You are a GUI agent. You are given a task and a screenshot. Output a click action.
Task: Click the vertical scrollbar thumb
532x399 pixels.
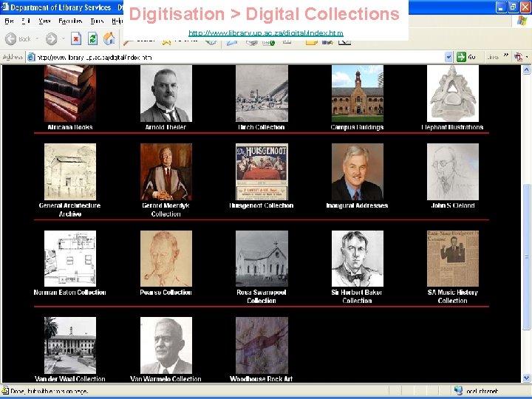coord(526,256)
